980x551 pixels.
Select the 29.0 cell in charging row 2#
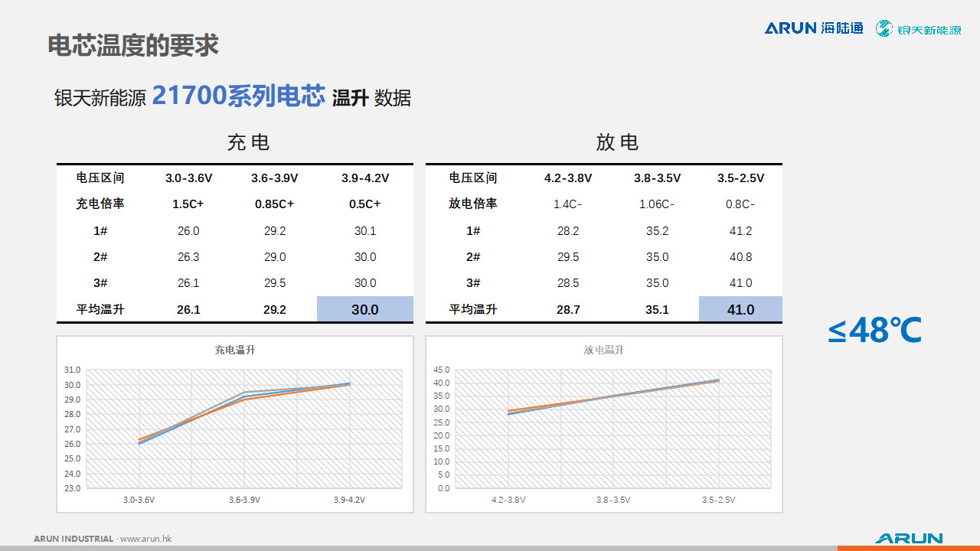pos(274,257)
